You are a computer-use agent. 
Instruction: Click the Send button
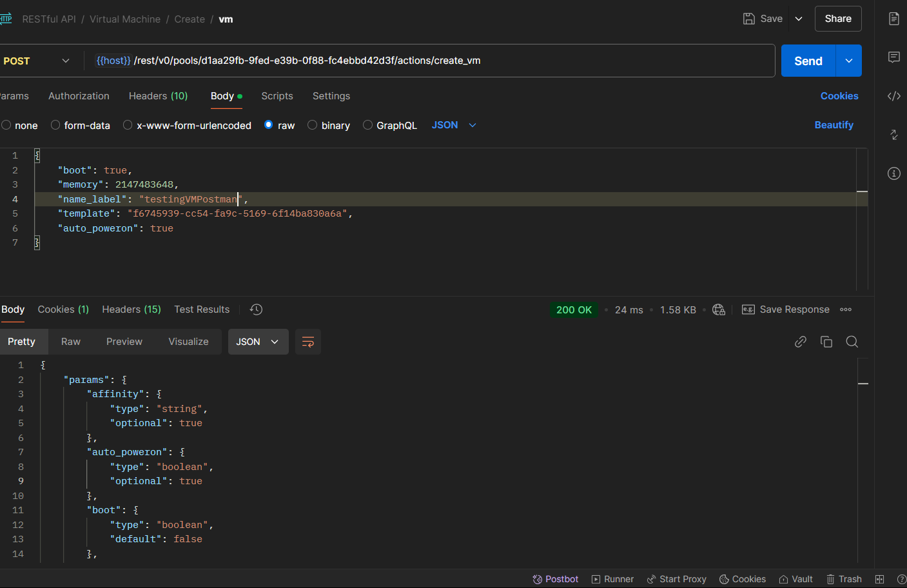tap(808, 61)
